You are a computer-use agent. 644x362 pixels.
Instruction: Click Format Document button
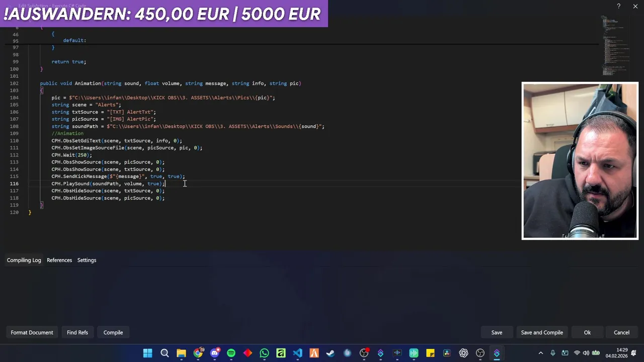click(32, 332)
